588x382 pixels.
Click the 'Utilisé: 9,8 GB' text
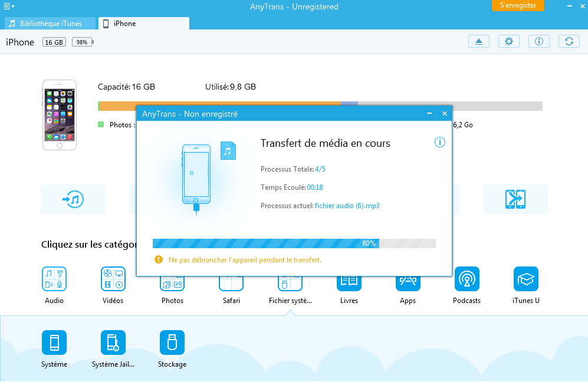[231, 87]
